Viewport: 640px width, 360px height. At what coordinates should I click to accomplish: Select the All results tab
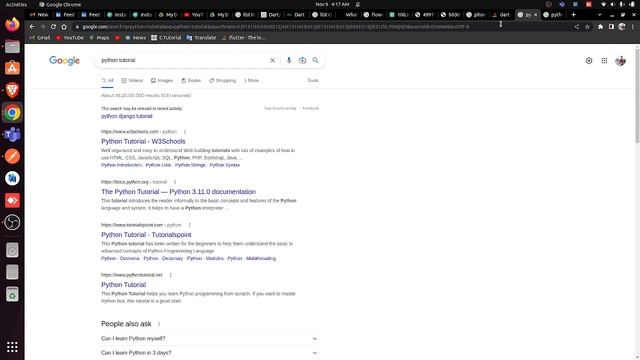click(x=107, y=80)
